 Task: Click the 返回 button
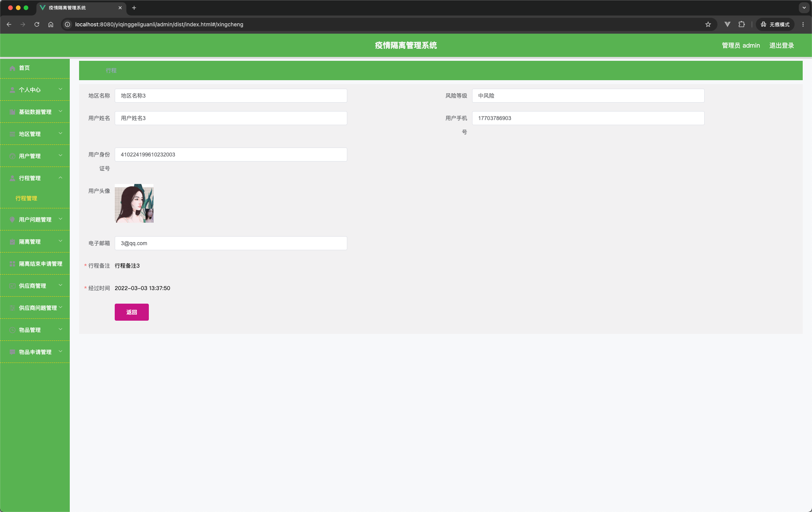(x=132, y=312)
